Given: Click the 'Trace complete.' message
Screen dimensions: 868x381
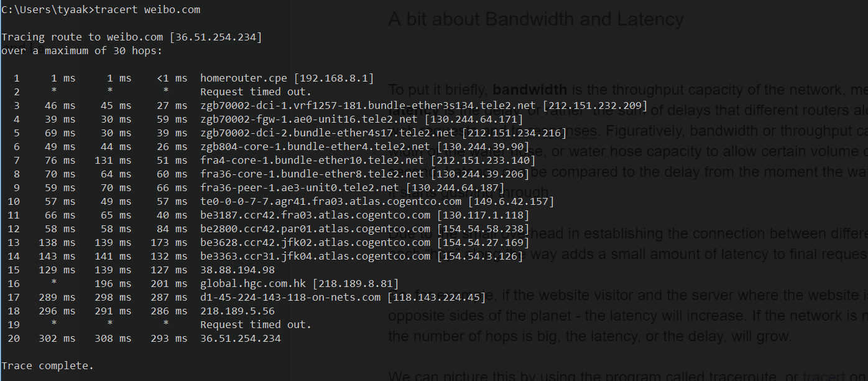Looking at the screenshot, I should (48, 366).
